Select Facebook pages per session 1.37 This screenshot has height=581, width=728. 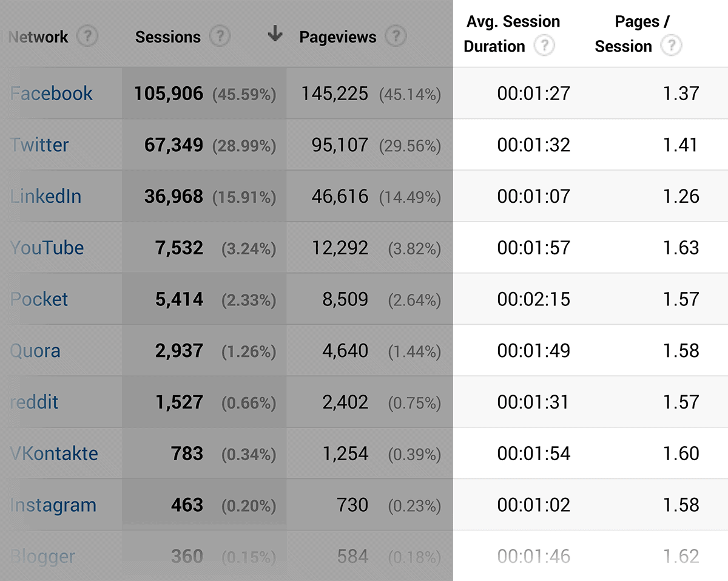tap(681, 93)
